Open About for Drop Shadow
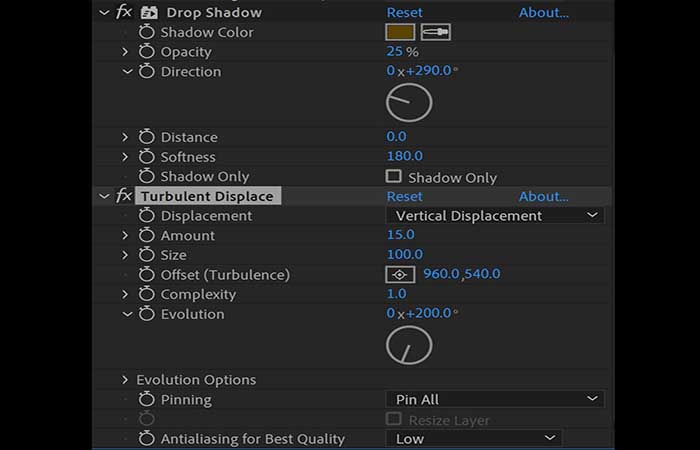Viewport: 700px width, 450px height. [x=544, y=12]
